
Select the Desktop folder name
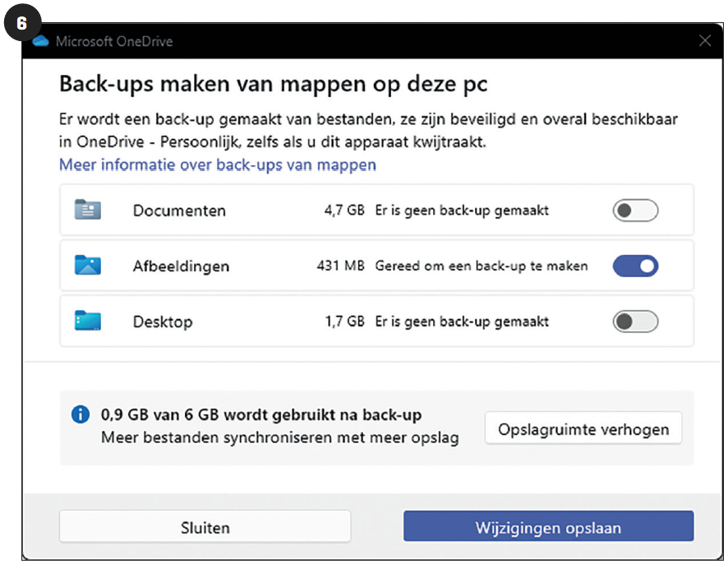[x=163, y=321]
